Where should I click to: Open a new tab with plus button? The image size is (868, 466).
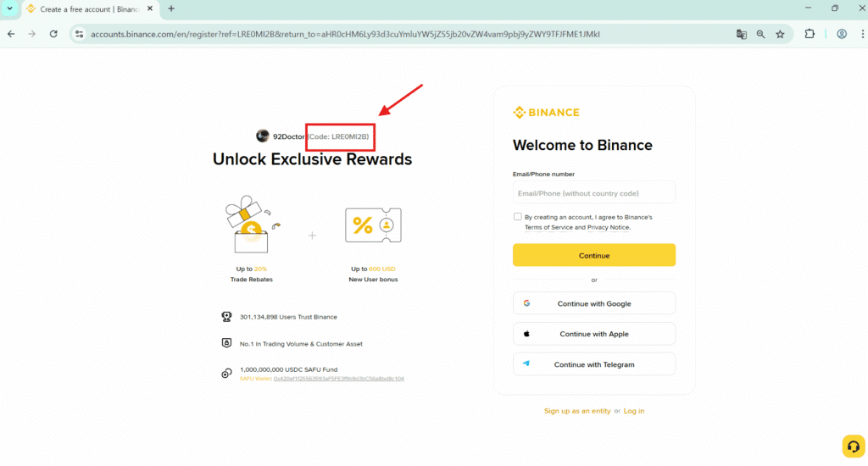tap(171, 8)
